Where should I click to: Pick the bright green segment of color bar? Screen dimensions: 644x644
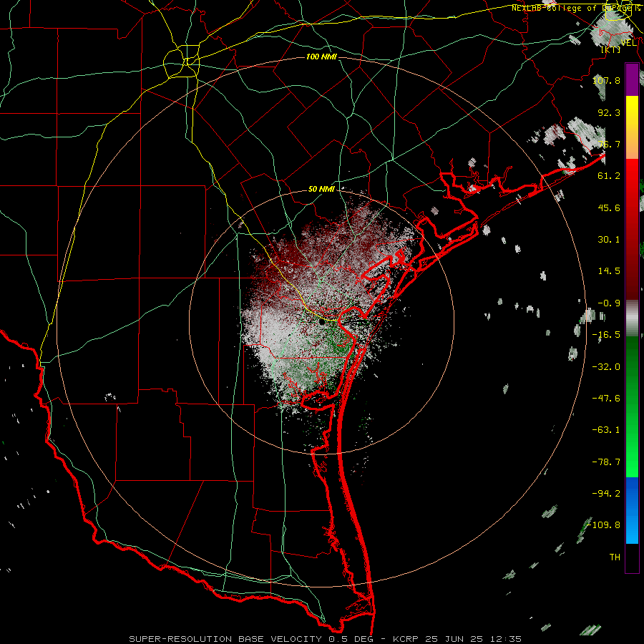[x=632, y=406]
